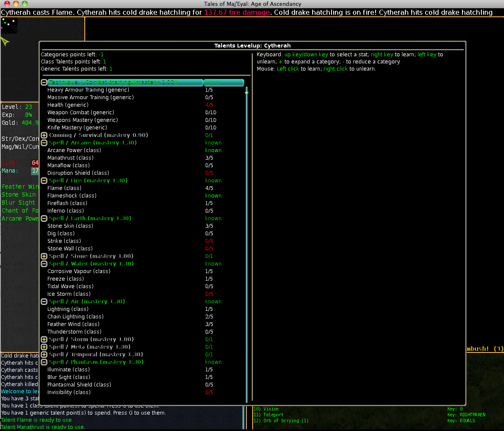
Task: Add a point to Flame (class)
Action: (146, 188)
